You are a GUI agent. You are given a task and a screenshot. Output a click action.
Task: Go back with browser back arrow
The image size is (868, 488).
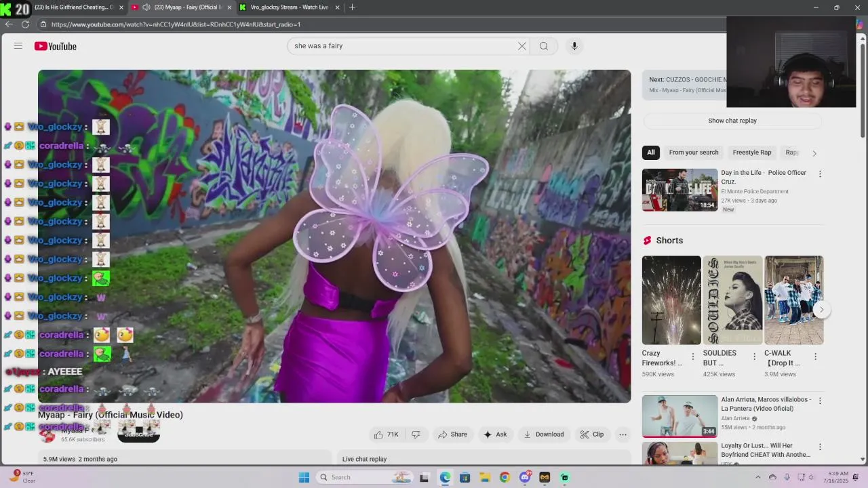[9, 24]
